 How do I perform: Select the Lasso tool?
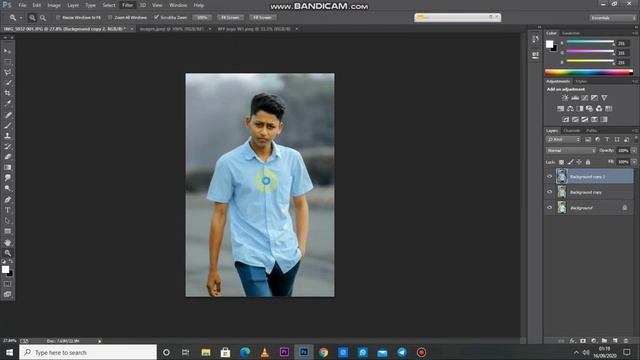(x=7, y=72)
